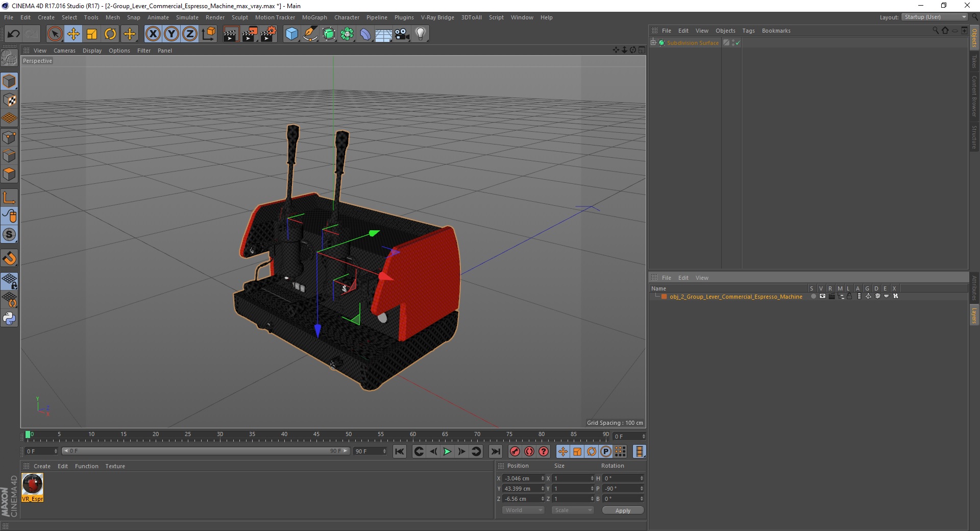Toggle layer Solo dot for espresso machine
Viewport: 980px width, 531px height.
pyautogui.click(x=813, y=297)
